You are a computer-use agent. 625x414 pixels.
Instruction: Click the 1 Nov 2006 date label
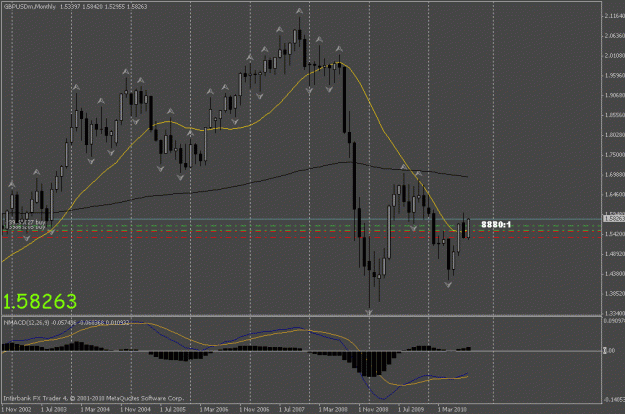tap(254, 409)
